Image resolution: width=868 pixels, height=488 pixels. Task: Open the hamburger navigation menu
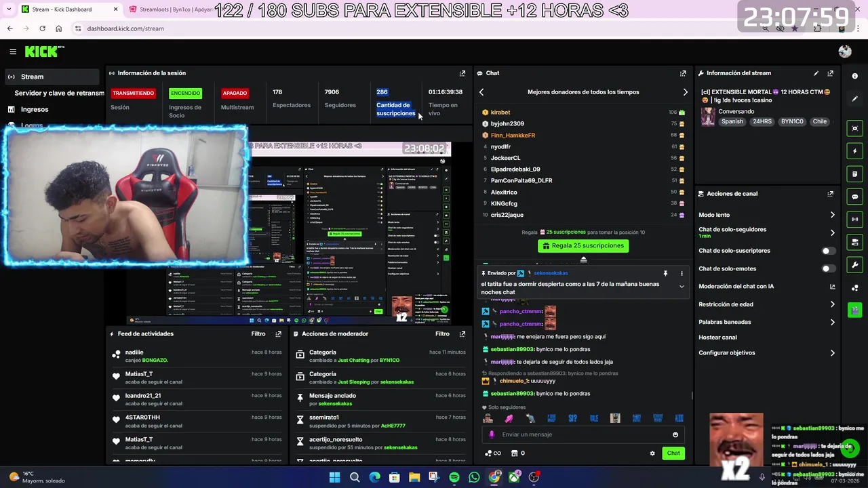[x=13, y=52]
